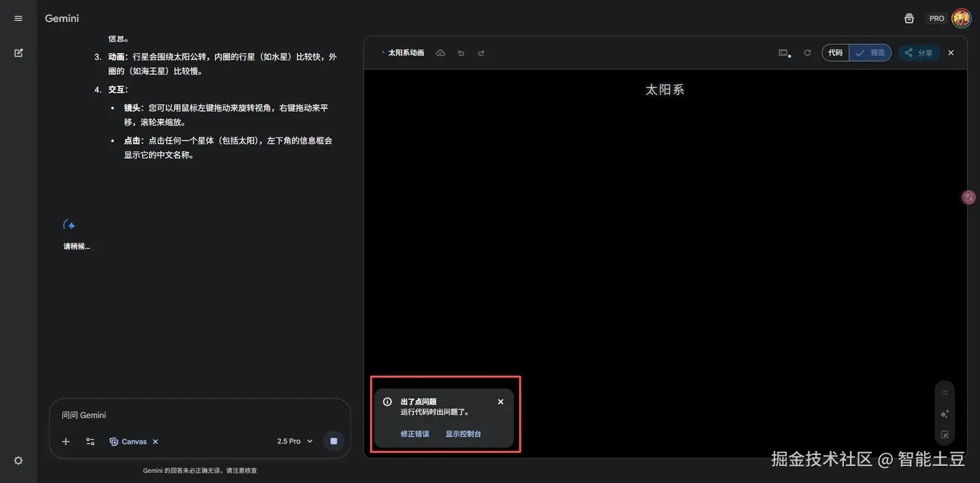
Task: Click 显示控制台 to show the console
Action: 463,434
